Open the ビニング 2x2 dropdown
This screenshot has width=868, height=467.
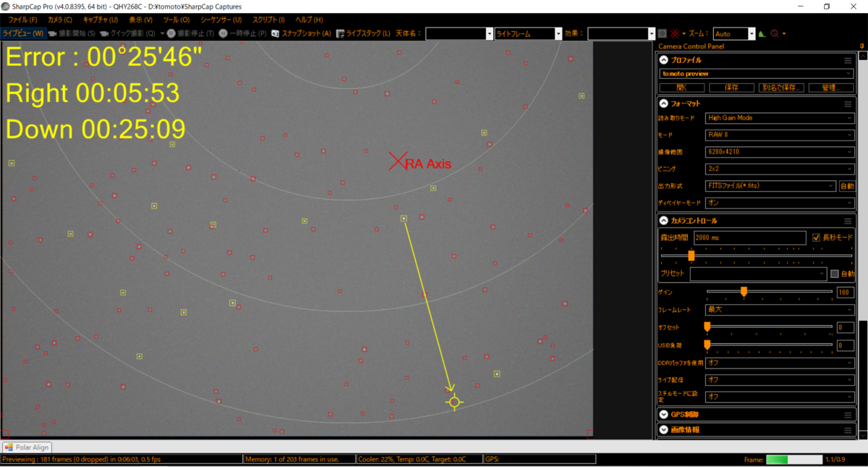point(780,169)
